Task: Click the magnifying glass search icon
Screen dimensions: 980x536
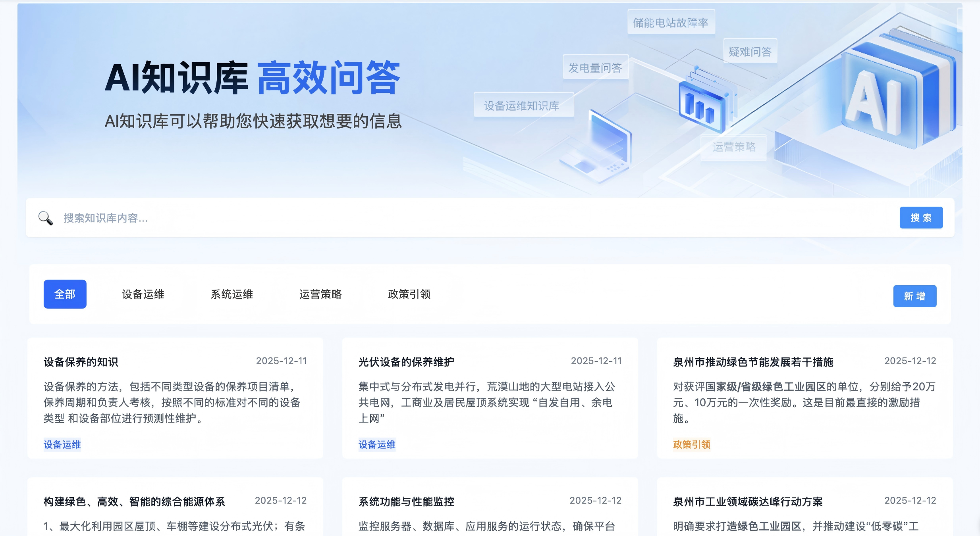Action: click(46, 218)
